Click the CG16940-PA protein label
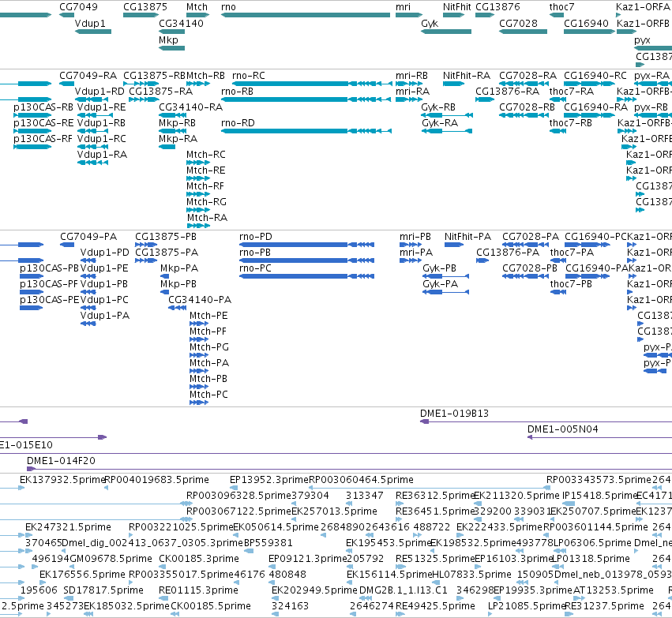 click(x=597, y=268)
